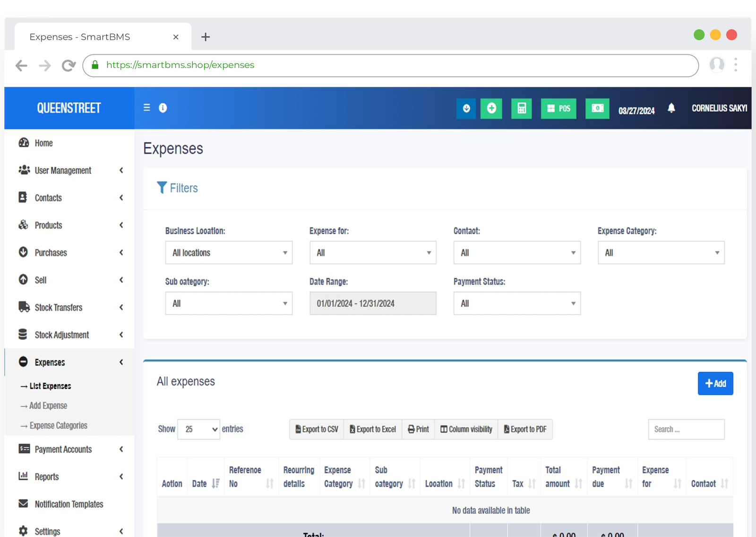Open notifications bell icon
The image size is (756, 537).
click(x=671, y=108)
